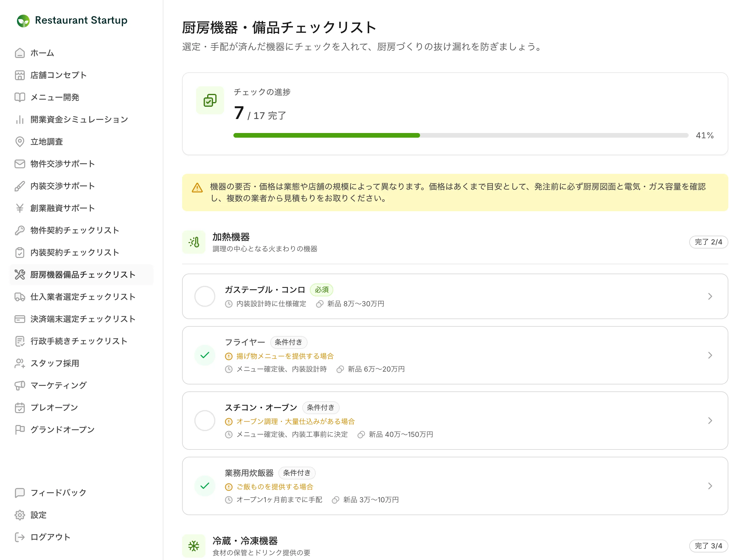747x560 pixels.
Task: Click the user-plus icon beside スタッフ採用
Action: [x=20, y=363]
